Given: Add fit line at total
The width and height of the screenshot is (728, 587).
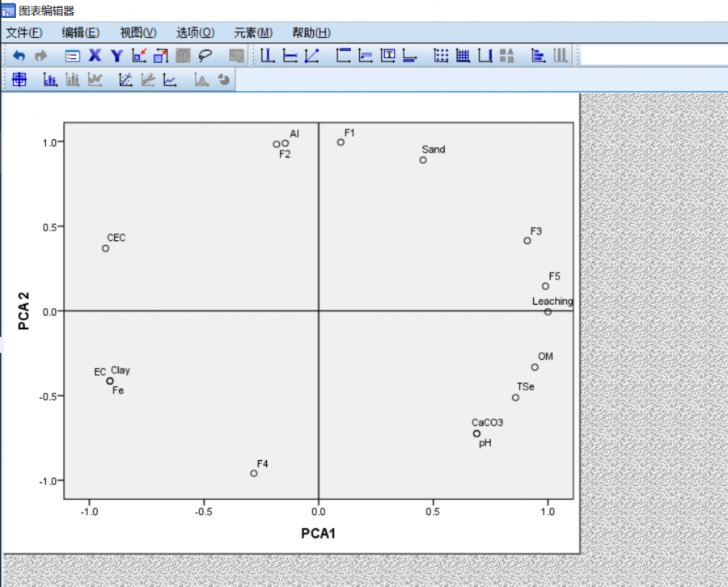Looking at the screenshot, I should (125, 80).
